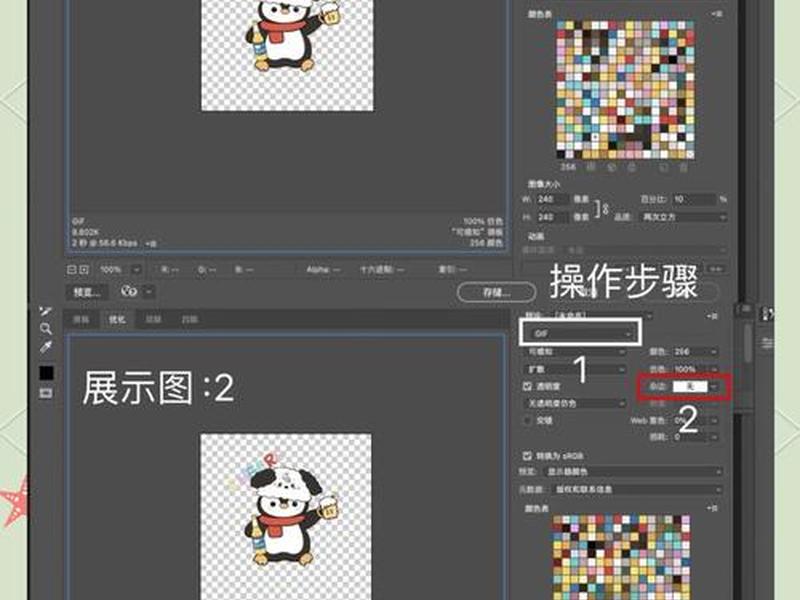Click the trash delete color icon under upper table
This screenshot has width=800, height=600.
[x=684, y=167]
